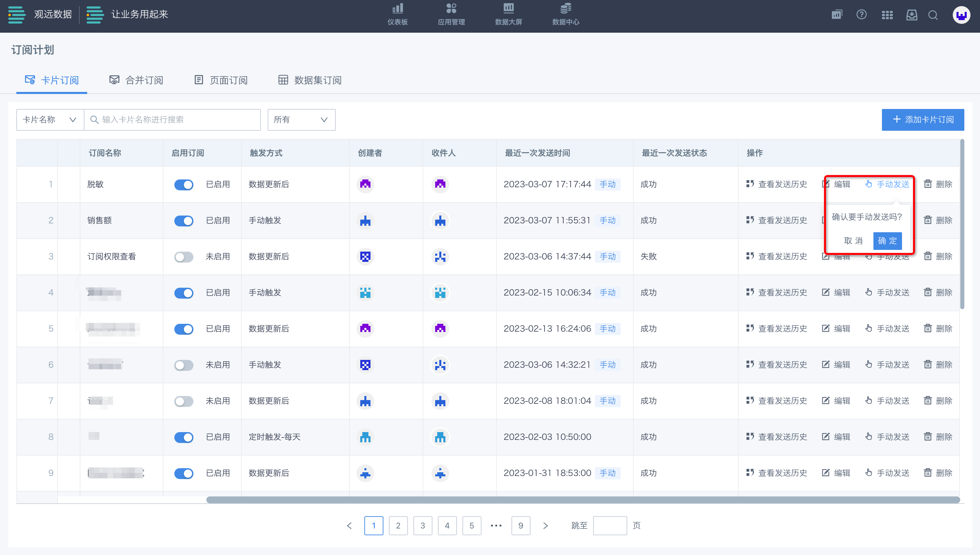Click the help question mark icon
980x555 pixels.
(x=862, y=15)
